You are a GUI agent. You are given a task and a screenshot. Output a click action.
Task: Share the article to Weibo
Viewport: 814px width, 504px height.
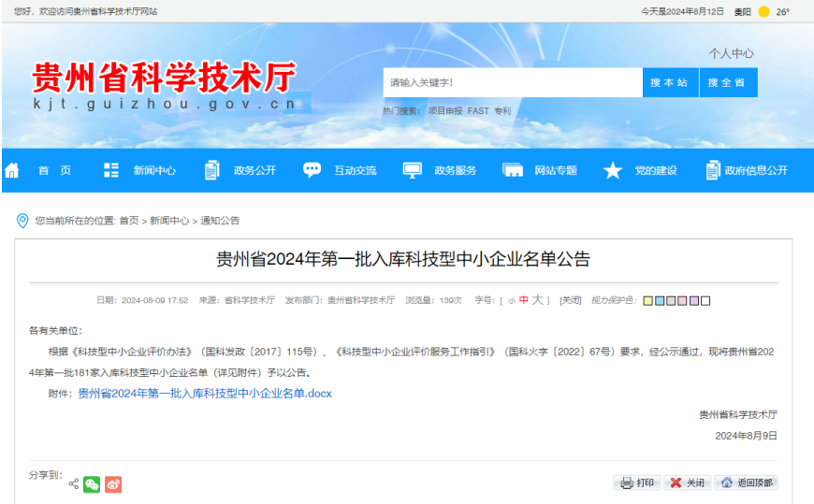pos(113,484)
